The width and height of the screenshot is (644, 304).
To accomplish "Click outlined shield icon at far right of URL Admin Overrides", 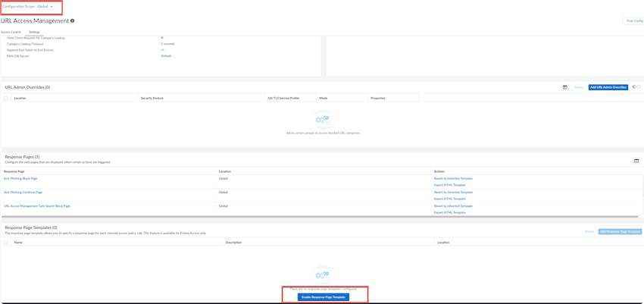I will [x=639, y=86].
